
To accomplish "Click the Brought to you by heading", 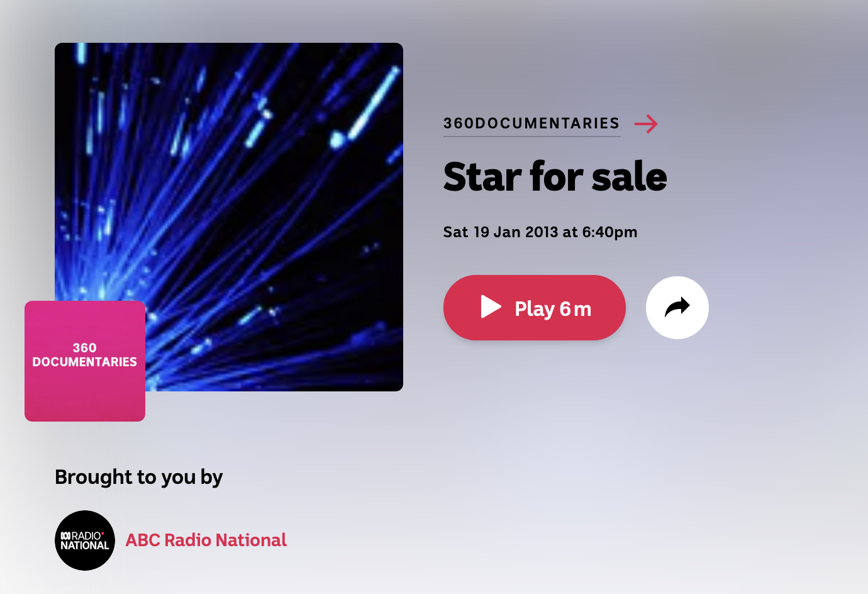I will pyautogui.click(x=139, y=477).
